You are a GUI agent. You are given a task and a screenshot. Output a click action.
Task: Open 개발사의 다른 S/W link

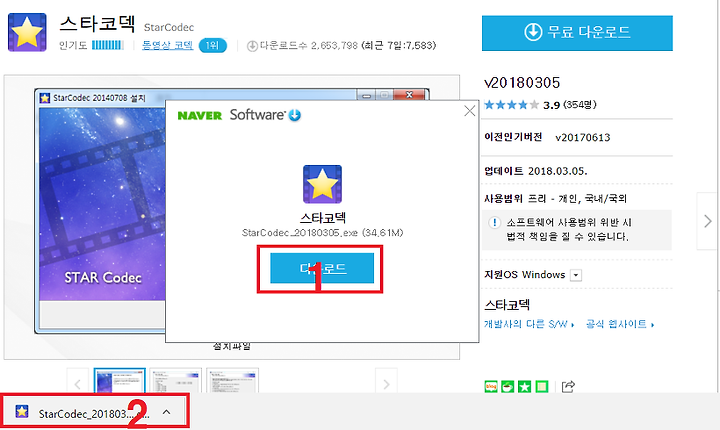tap(529, 324)
